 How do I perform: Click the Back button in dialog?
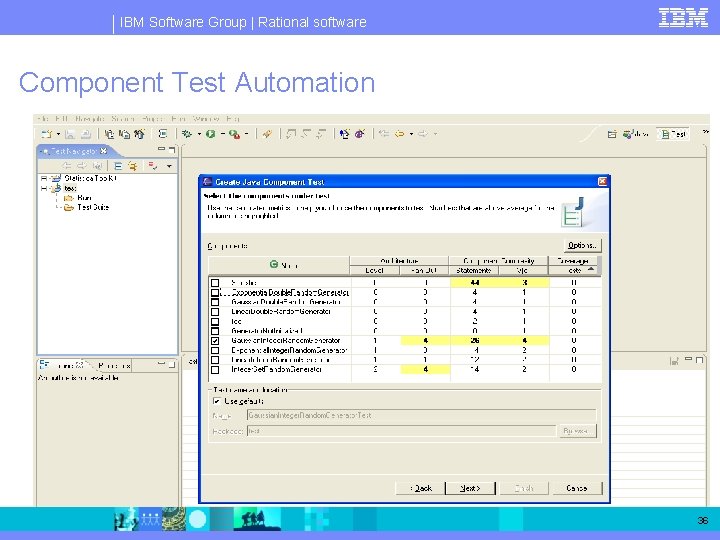(421, 488)
